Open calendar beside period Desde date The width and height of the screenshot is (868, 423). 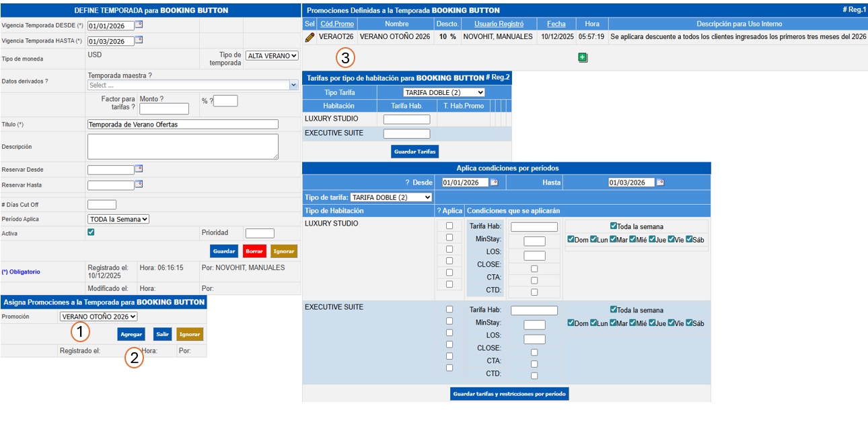pyautogui.click(x=493, y=183)
